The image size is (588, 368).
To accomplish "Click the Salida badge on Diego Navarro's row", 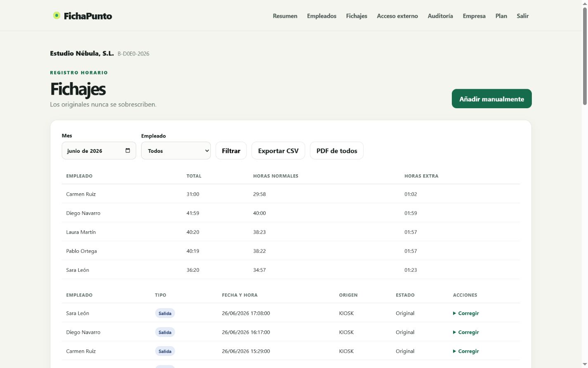I will 165,332.
